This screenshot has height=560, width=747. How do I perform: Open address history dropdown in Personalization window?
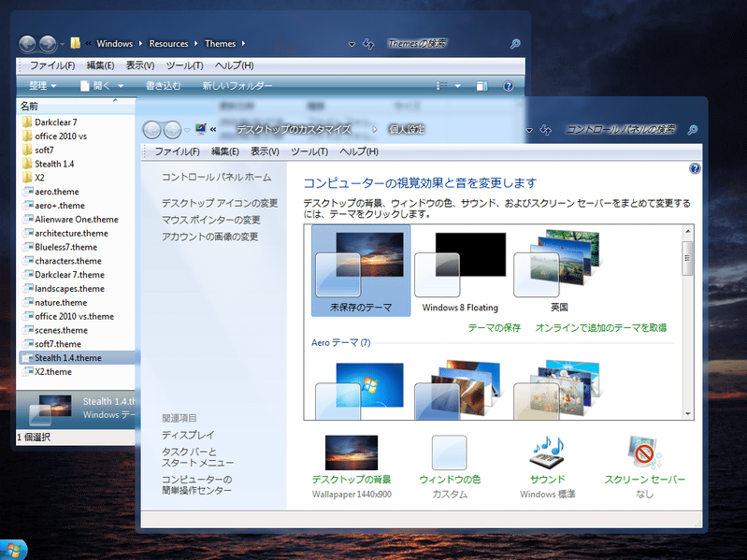pyautogui.click(x=529, y=130)
